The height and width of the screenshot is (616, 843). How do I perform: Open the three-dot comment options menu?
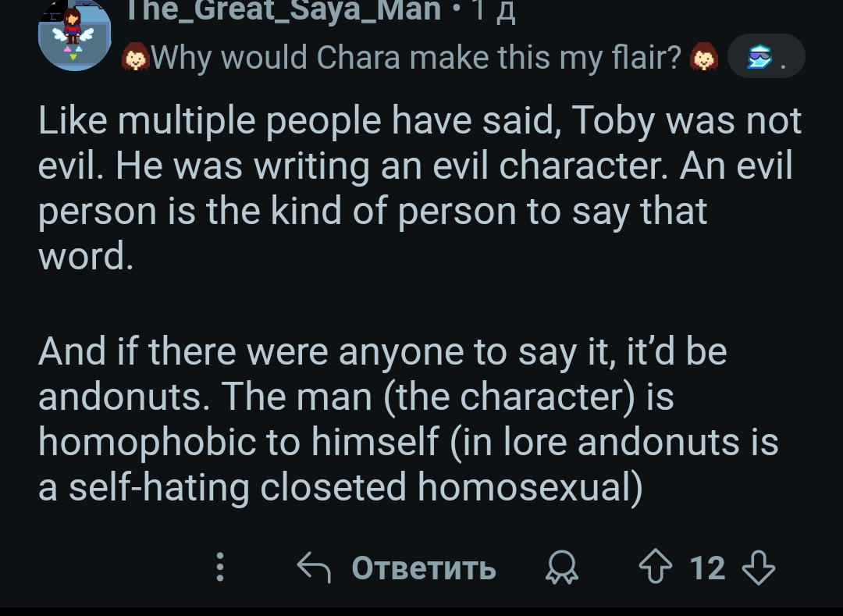pyautogui.click(x=220, y=568)
